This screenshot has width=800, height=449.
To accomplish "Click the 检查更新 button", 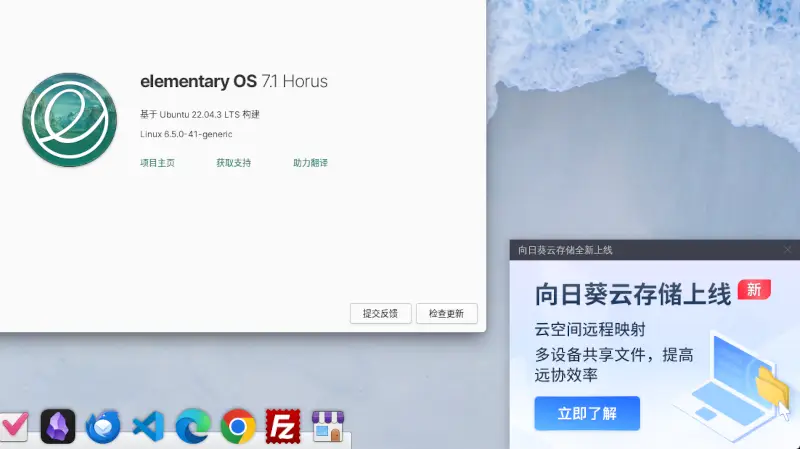I will coord(446,313).
